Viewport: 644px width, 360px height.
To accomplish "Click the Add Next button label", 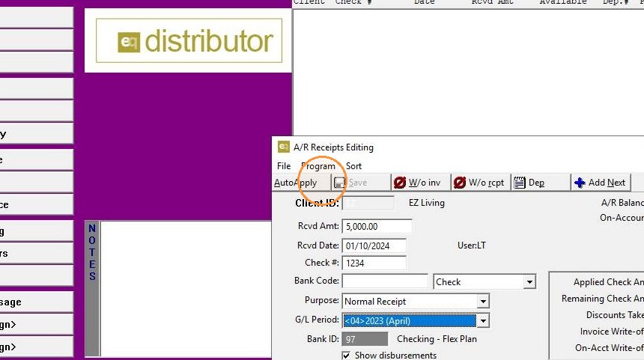I will tap(607, 183).
